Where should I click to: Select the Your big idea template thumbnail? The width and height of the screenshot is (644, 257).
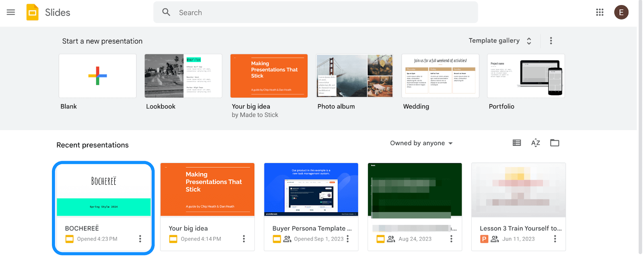pos(269,76)
